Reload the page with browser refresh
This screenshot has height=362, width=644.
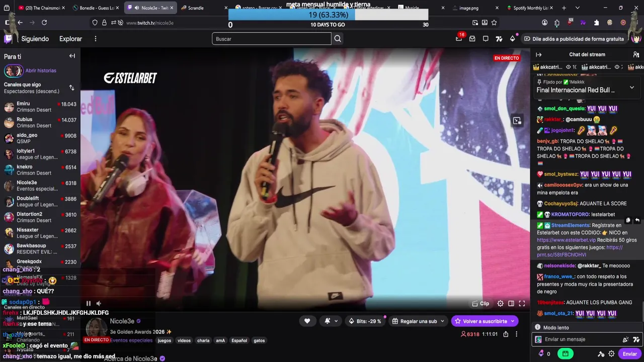click(x=44, y=23)
